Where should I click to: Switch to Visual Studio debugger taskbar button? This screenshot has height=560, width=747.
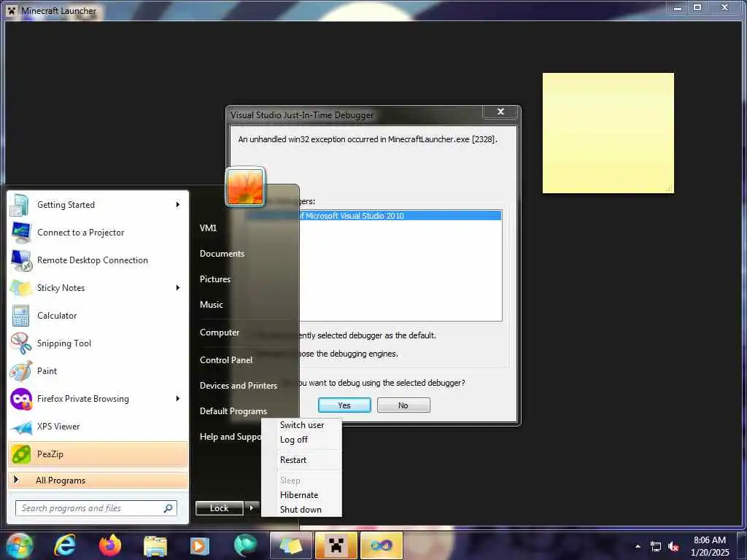[x=382, y=545]
